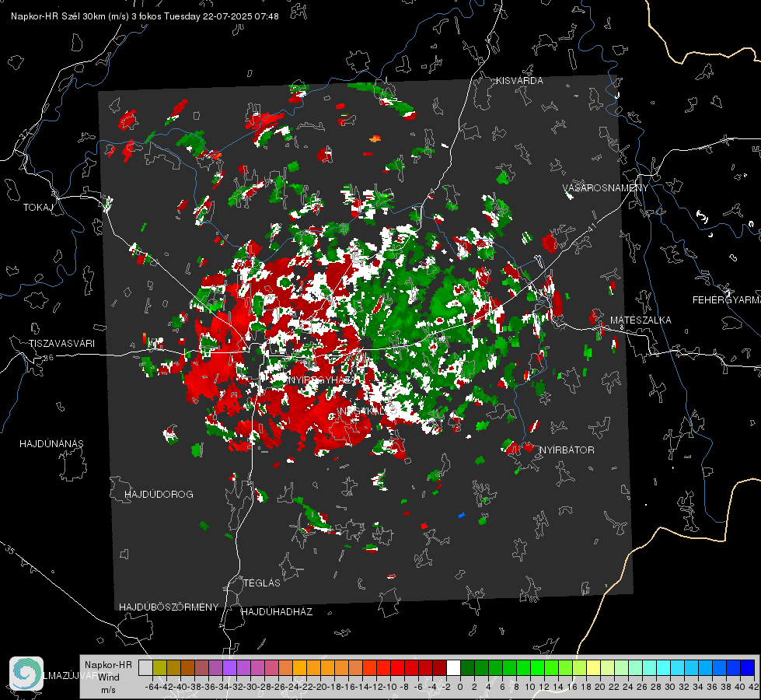Click the road number 35 marker at lower left

(10, 549)
